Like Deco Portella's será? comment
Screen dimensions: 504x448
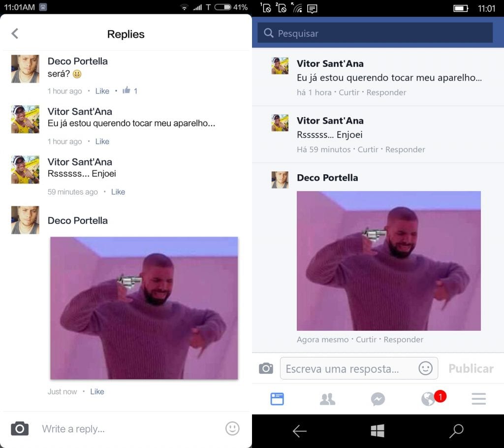102,91
